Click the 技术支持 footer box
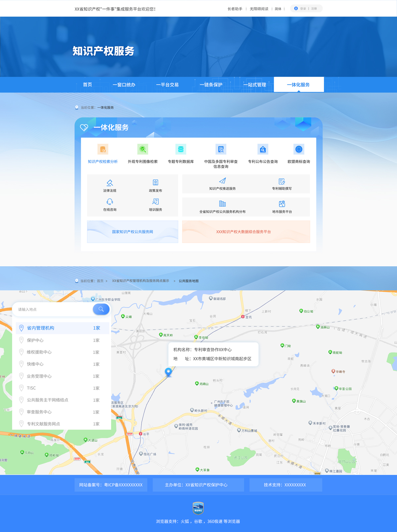Viewport: 397px width, 532px height. 286,485
